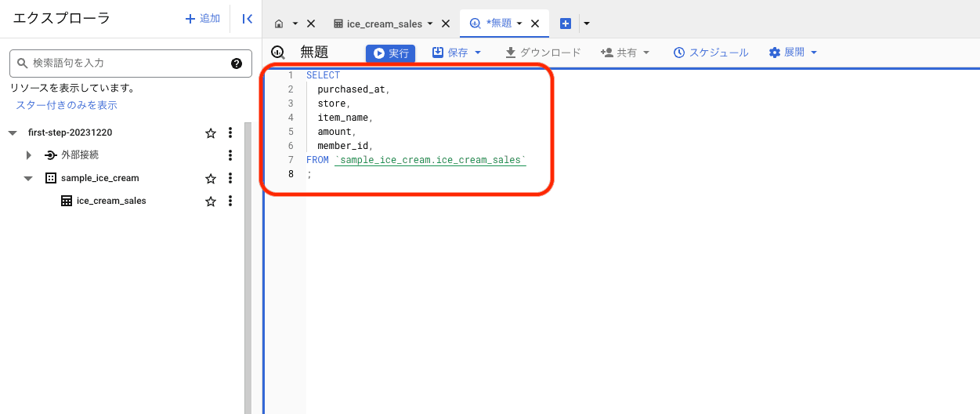The image size is (980, 414).
Task: Star the ice_cream_sales table
Action: [210, 202]
